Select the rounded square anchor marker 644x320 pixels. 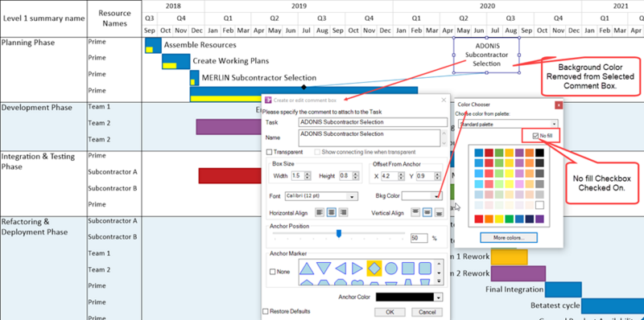coord(425,269)
